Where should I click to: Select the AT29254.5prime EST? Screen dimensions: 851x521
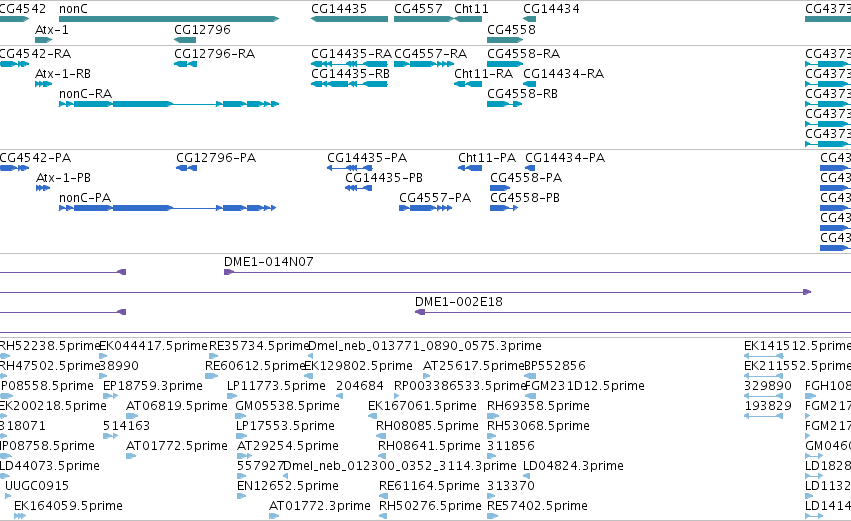point(242,456)
